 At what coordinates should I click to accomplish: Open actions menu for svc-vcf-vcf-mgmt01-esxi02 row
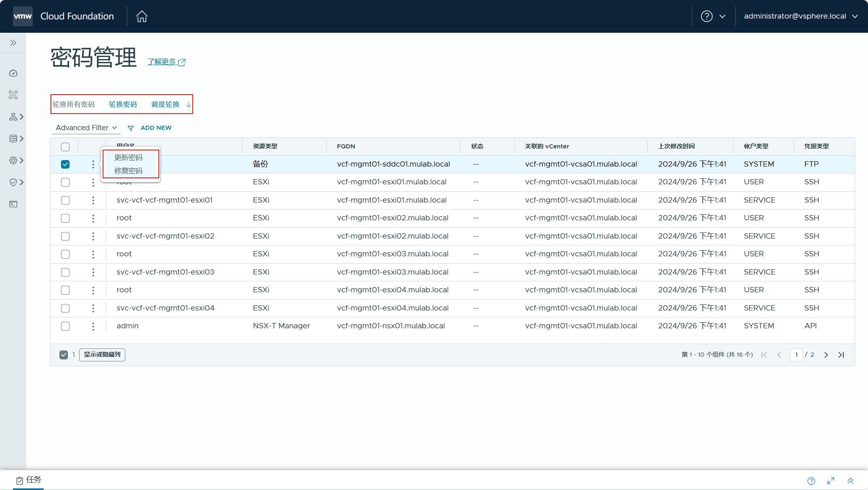pos(93,236)
